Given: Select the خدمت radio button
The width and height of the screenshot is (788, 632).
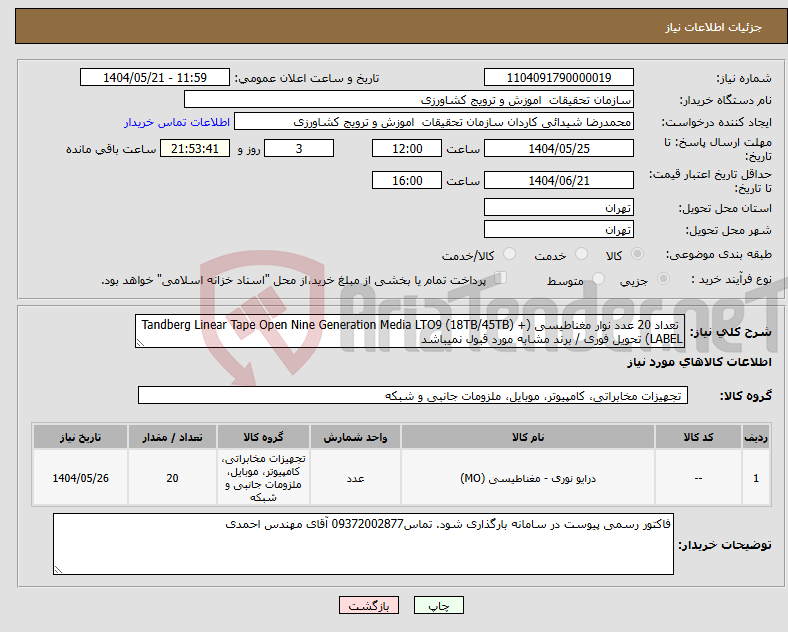Looking at the screenshot, I should tap(581, 254).
